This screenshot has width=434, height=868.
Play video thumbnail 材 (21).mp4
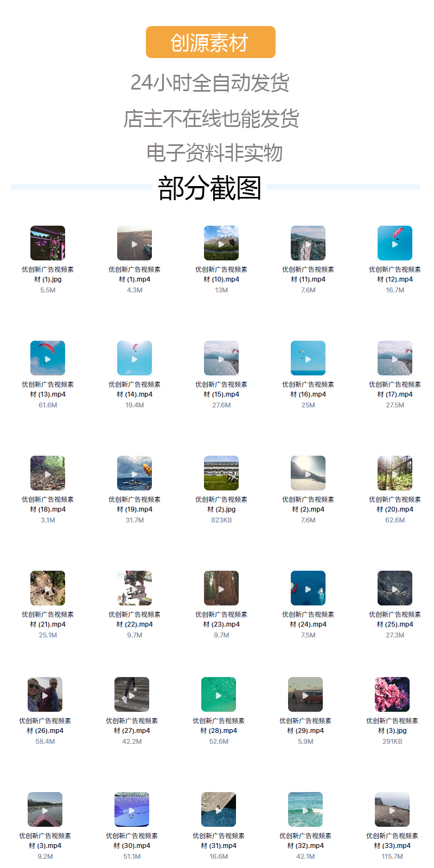point(48,588)
